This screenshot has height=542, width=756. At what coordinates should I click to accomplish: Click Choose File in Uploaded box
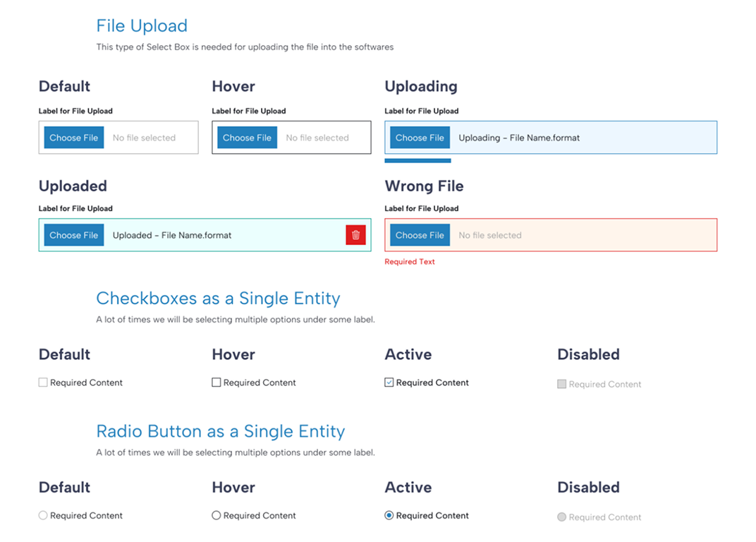74,235
